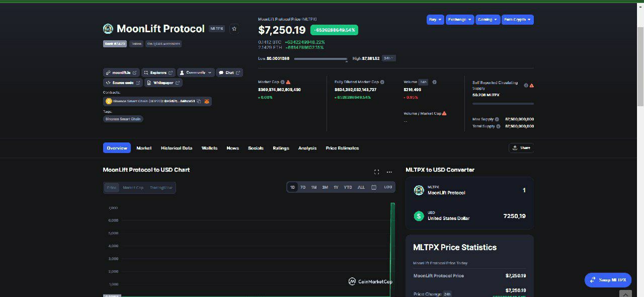The width and height of the screenshot is (644, 297).
Task: Click the Binance Smart Chain tag
Action: tap(123, 119)
